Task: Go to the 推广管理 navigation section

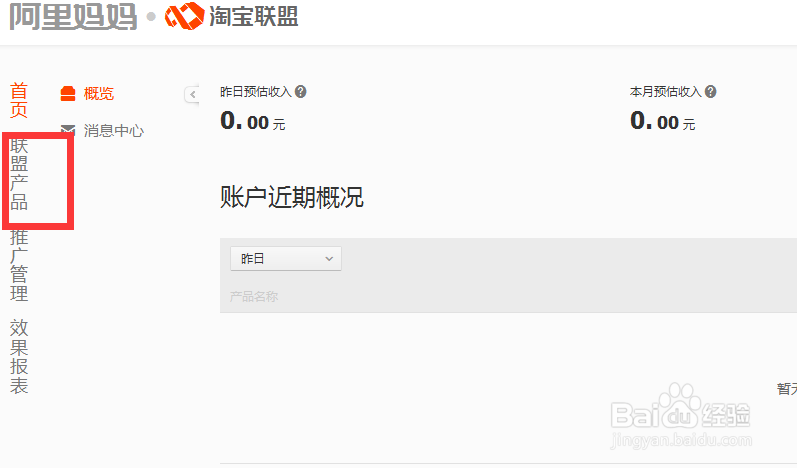Action: pyautogui.click(x=19, y=265)
